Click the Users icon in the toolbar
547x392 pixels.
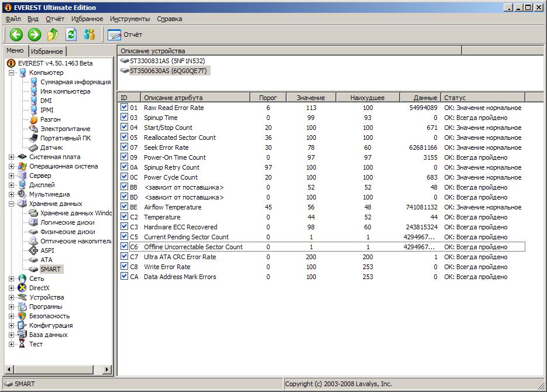[89, 35]
